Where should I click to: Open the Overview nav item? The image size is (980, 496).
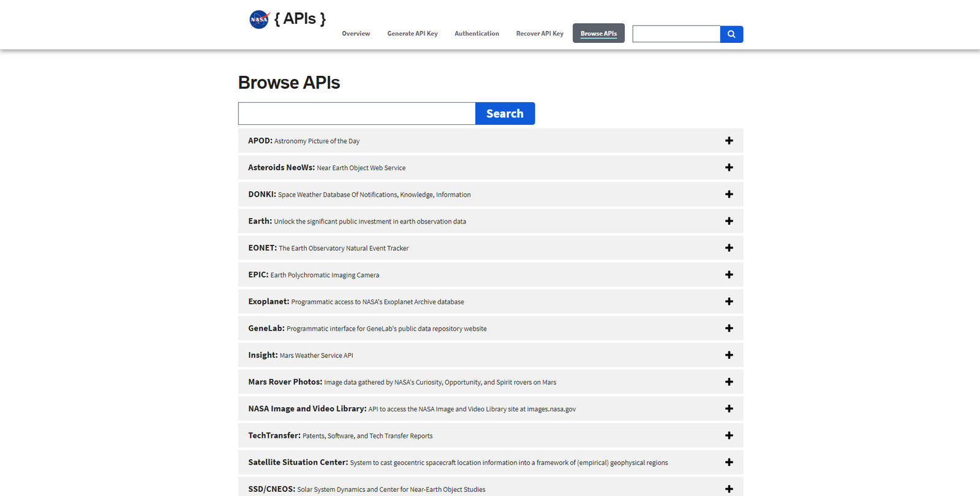356,34
